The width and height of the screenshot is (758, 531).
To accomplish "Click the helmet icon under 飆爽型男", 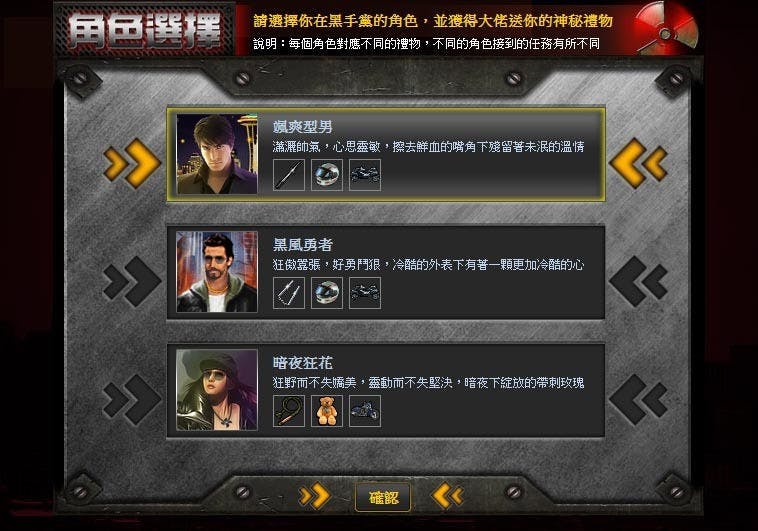I will (x=327, y=175).
